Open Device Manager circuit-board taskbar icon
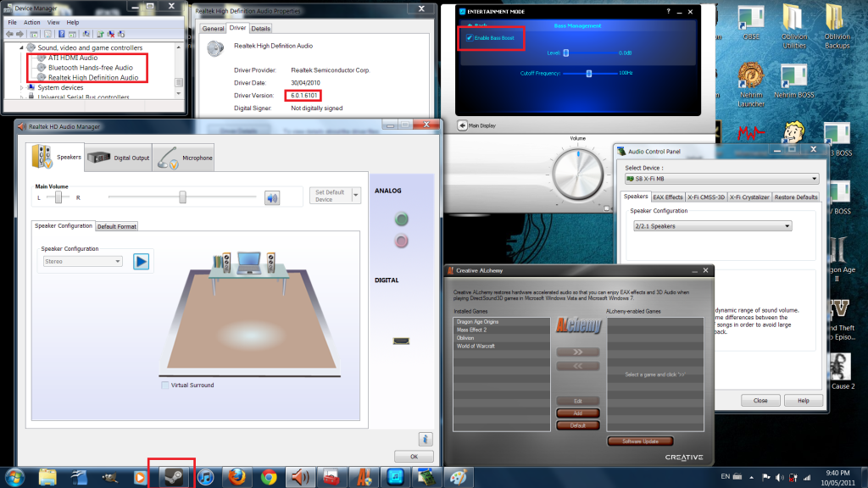 click(427, 476)
